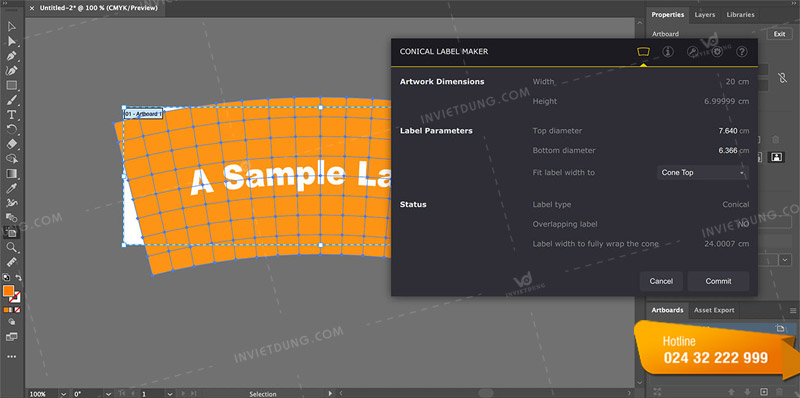Select the Artboard tool

coord(12,233)
